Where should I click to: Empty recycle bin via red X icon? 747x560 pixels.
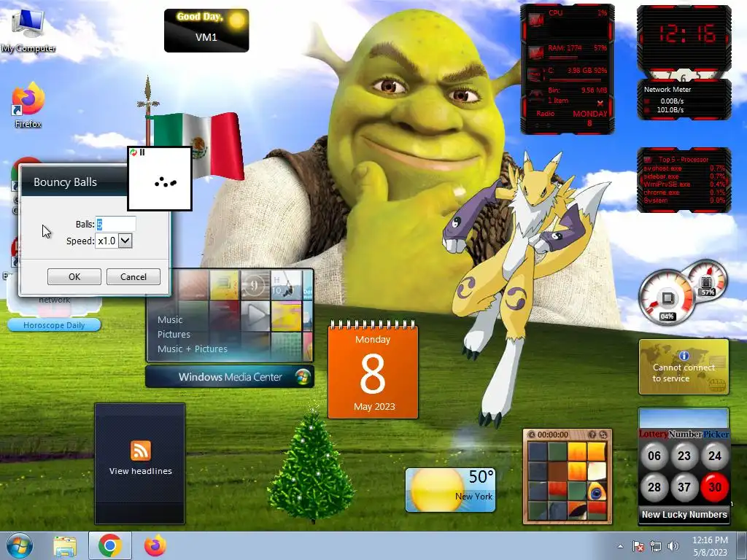[600, 103]
